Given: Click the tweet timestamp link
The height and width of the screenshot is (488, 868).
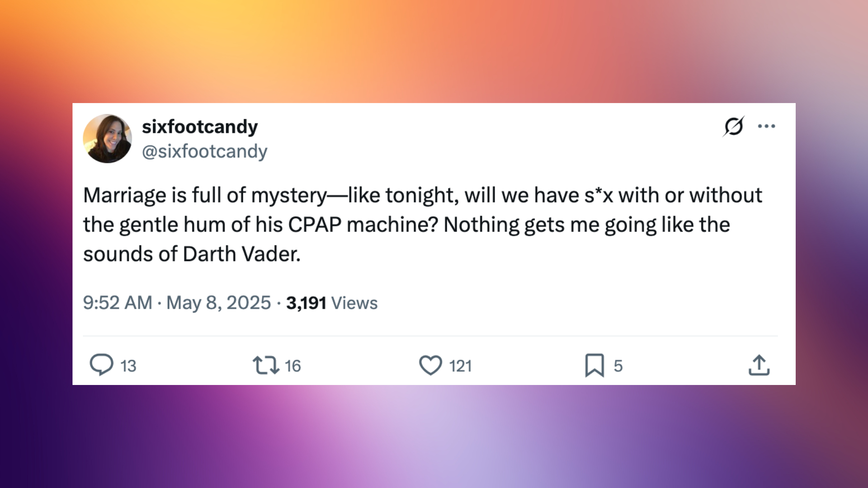Looking at the screenshot, I should pos(117,303).
